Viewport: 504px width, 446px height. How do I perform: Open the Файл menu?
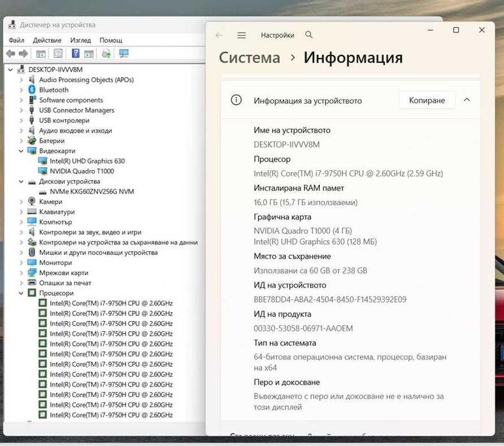(x=17, y=40)
